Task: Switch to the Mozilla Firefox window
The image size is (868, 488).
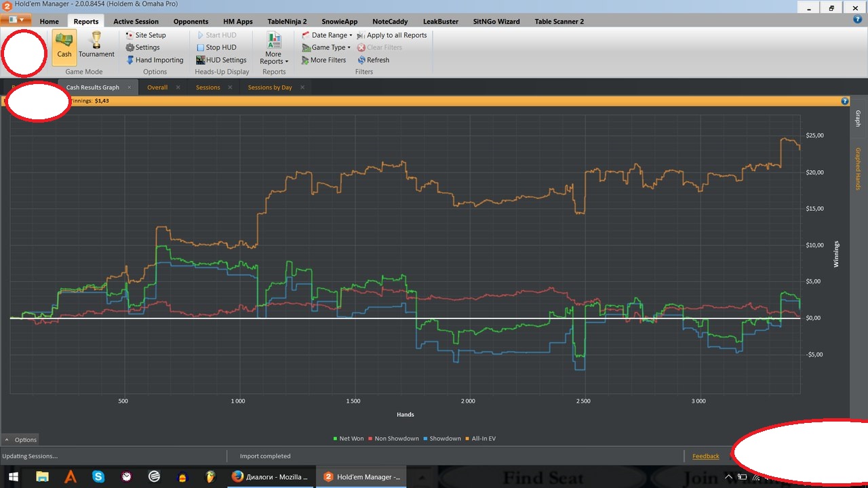Action: point(270,477)
